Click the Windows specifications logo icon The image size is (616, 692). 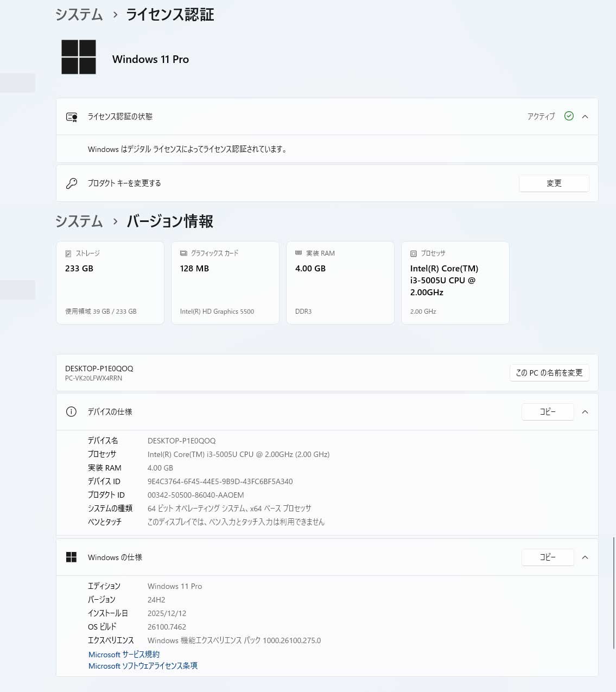71,557
